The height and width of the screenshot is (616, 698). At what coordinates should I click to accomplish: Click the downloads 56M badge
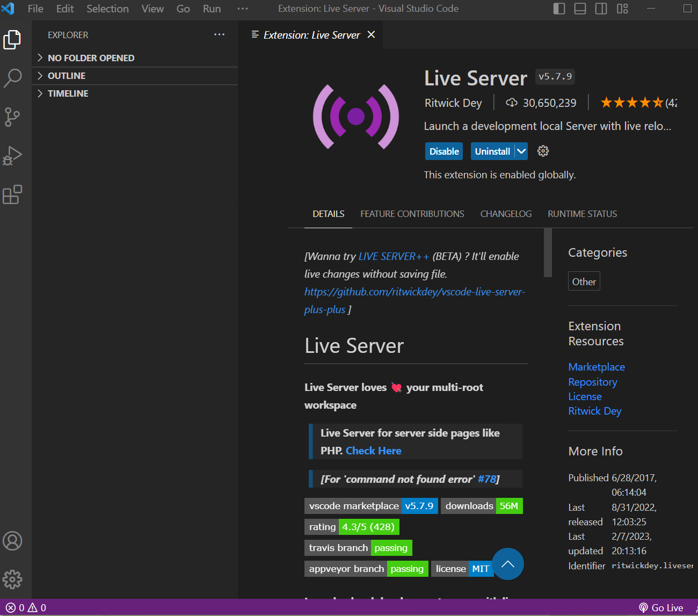click(x=482, y=506)
